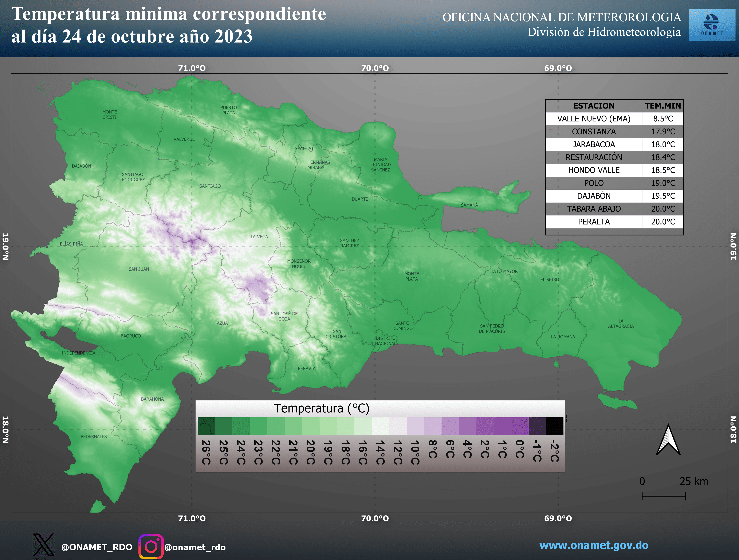739x560 pixels.
Task: Click the DUARTE province label
Action: point(360,199)
